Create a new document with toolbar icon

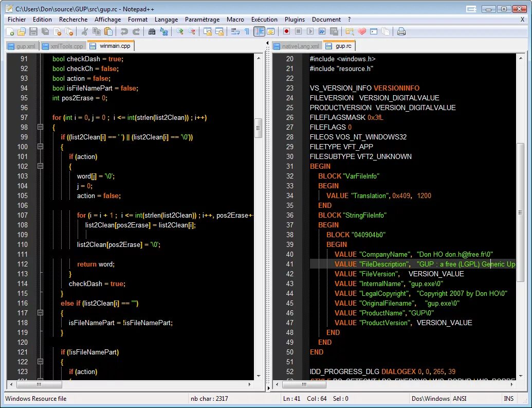click(x=10, y=31)
